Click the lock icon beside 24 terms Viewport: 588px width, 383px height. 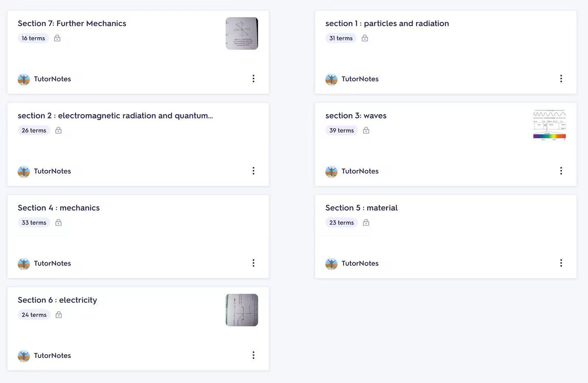tap(59, 315)
